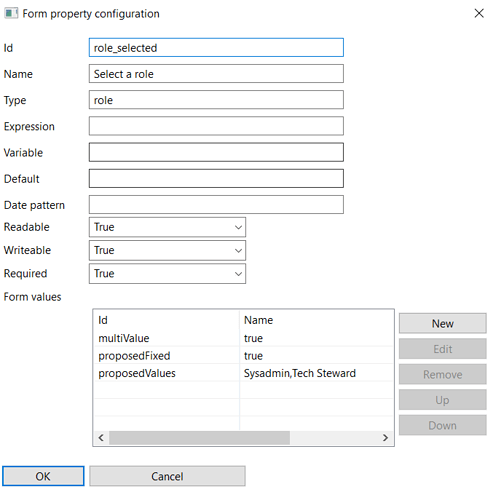Image resolution: width=492 pixels, height=500 pixels.
Task: Click the dialog title bar icon
Action: click(11, 14)
